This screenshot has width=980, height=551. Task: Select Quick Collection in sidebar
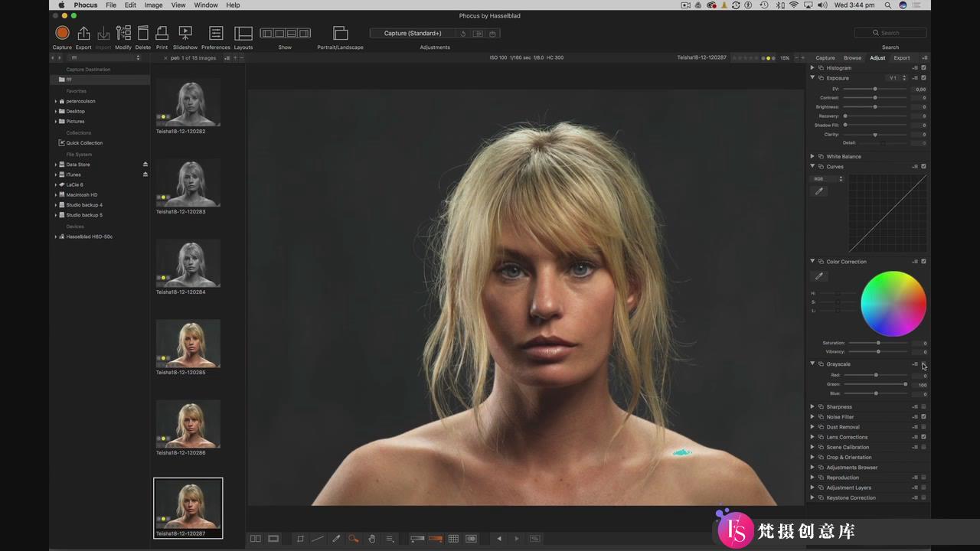coord(84,143)
